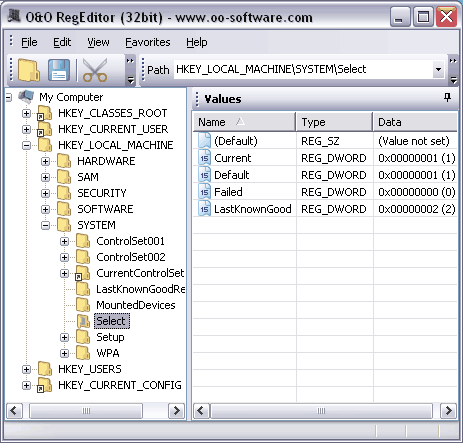463x443 pixels.
Task: Expand the ControlSet001 key
Action: point(64,241)
